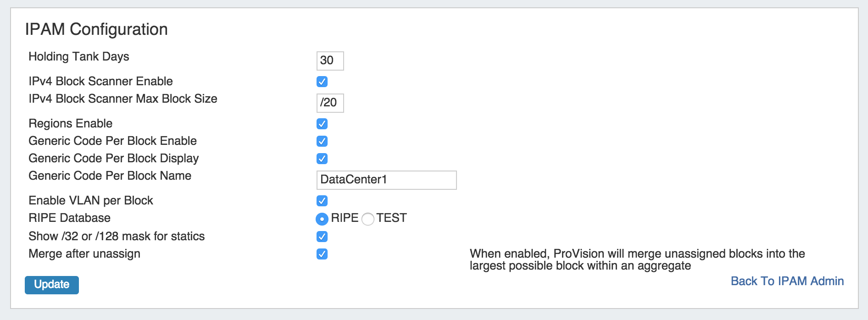Screen dimensions: 868x320
Task: Toggle Generic Code Per Block Display checkbox
Action: [322, 159]
